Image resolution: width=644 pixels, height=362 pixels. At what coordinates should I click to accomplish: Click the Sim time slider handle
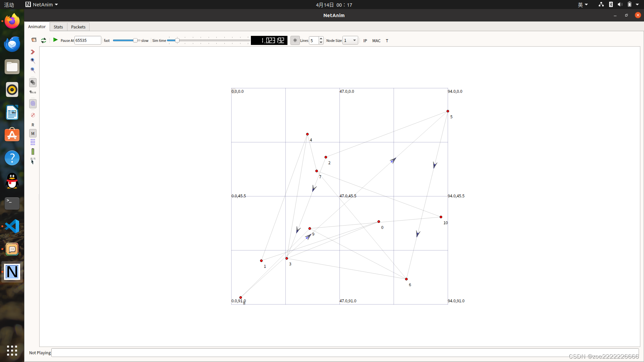[x=177, y=41]
